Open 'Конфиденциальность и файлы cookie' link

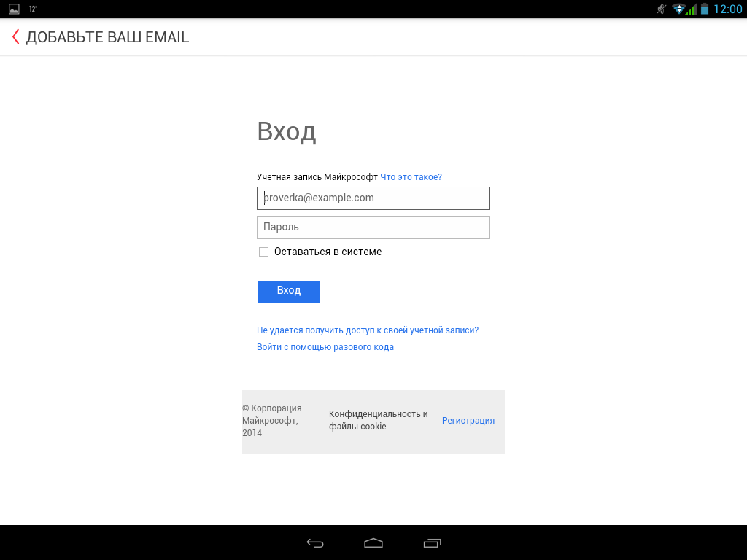[x=378, y=420]
